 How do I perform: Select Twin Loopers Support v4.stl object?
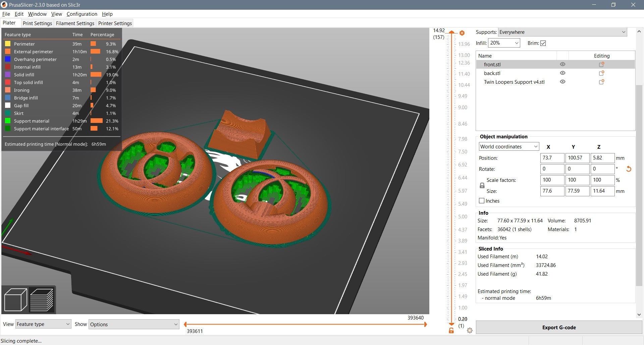coord(555,82)
